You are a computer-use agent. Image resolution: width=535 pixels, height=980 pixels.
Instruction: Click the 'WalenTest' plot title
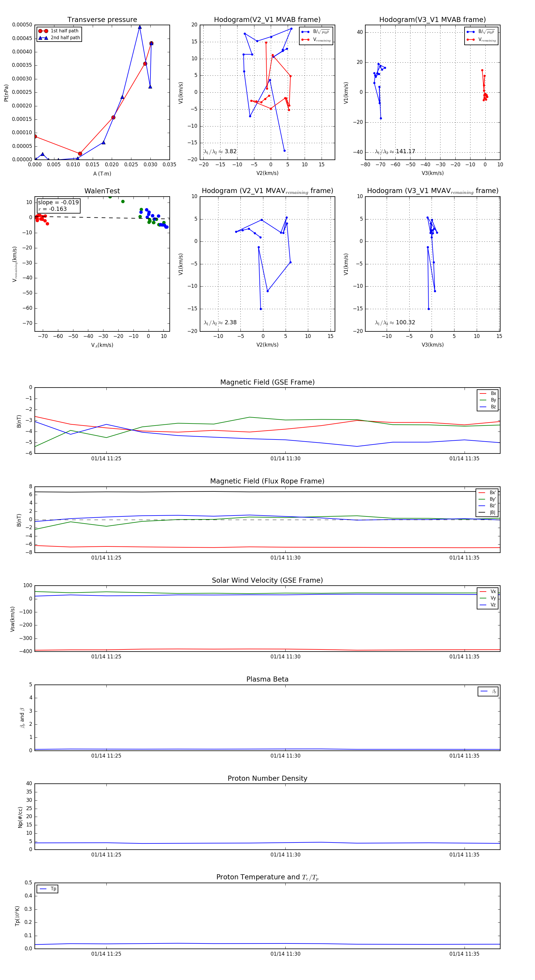[102, 191]
